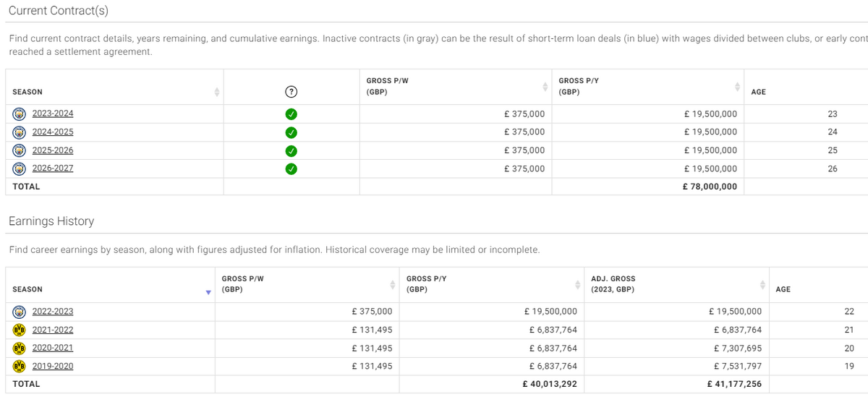This screenshot has width=868, height=402.
Task: Open the 2024-2025 season link
Action: point(53,132)
